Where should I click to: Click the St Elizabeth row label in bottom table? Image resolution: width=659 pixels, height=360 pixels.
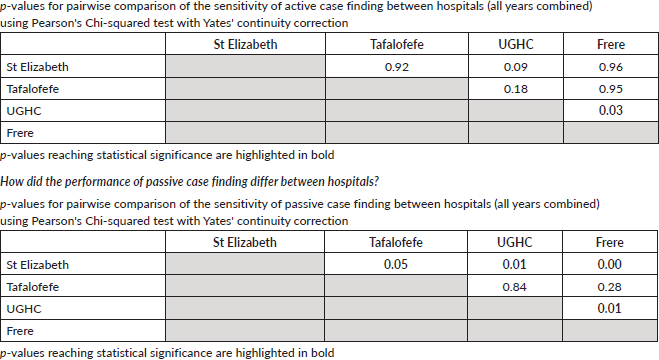[37, 265]
